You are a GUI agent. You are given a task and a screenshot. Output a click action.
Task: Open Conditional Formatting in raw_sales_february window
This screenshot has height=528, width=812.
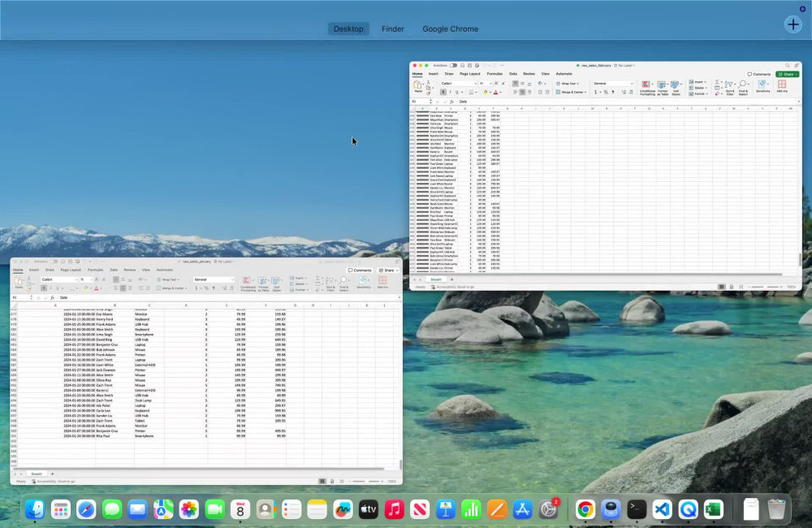(x=646, y=88)
